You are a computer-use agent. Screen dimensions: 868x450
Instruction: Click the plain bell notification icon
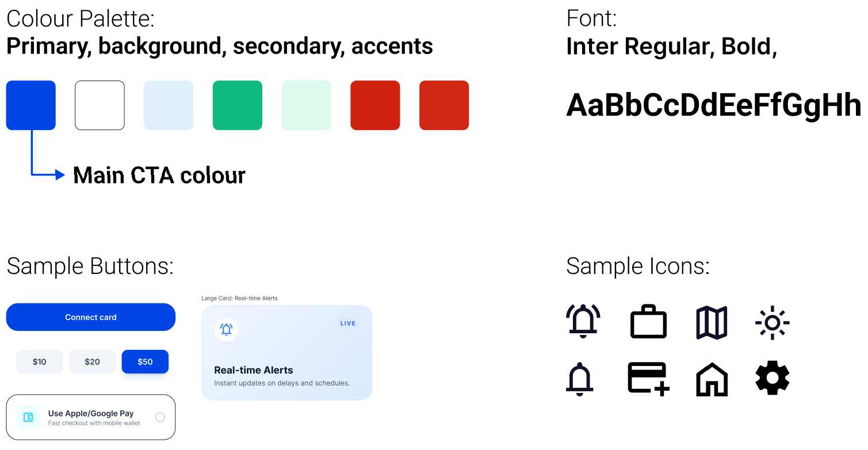580,380
